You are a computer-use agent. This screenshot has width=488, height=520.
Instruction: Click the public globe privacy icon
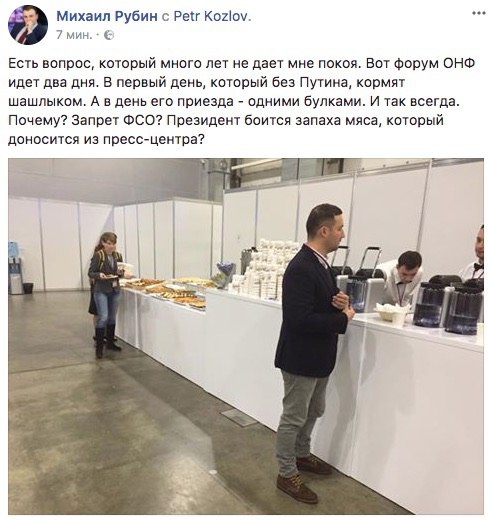(109, 35)
